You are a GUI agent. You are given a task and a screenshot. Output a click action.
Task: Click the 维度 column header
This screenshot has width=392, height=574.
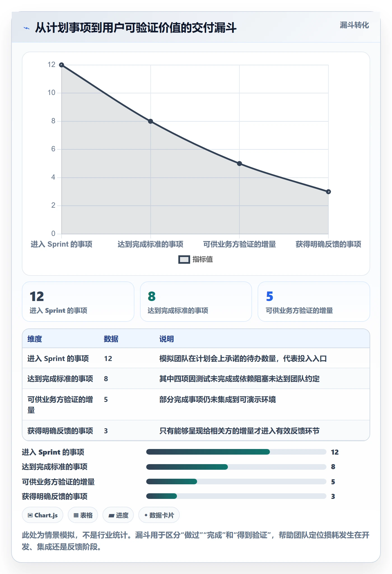(x=35, y=339)
